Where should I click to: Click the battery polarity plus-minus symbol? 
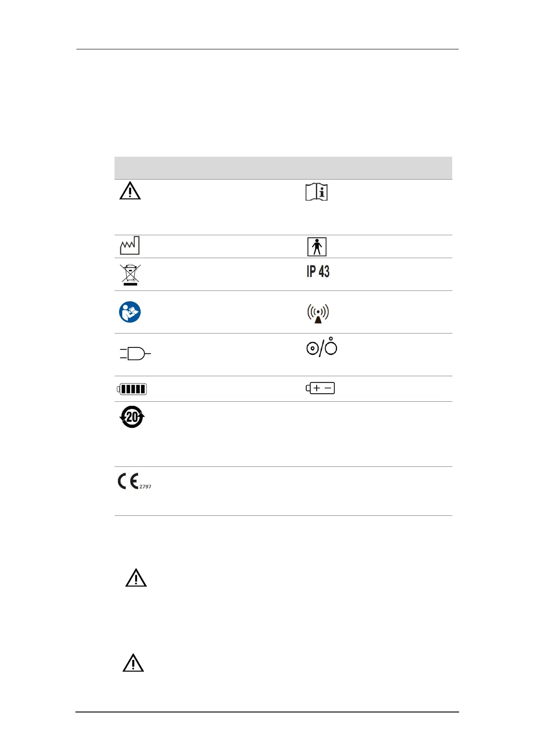(320, 388)
